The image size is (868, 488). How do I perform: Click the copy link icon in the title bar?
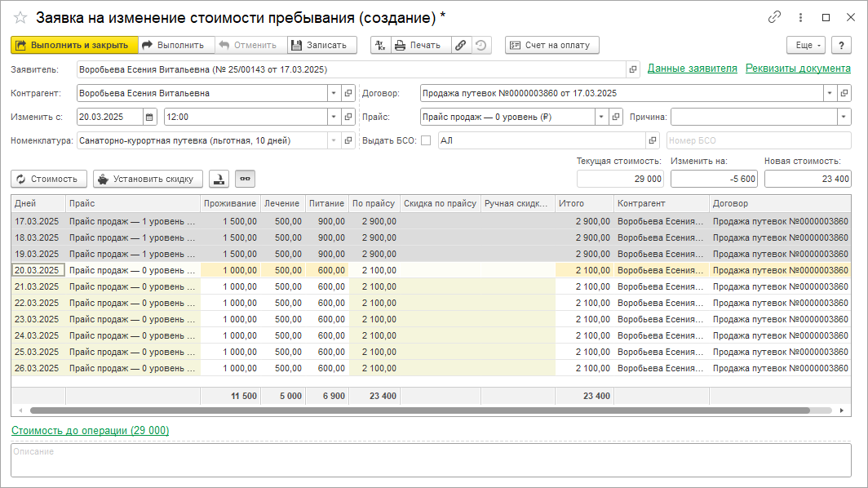tap(774, 17)
